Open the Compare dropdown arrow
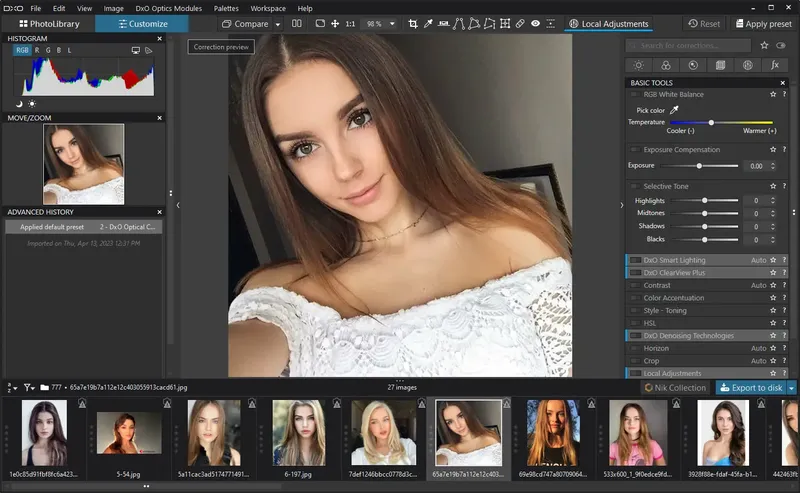 click(277, 24)
